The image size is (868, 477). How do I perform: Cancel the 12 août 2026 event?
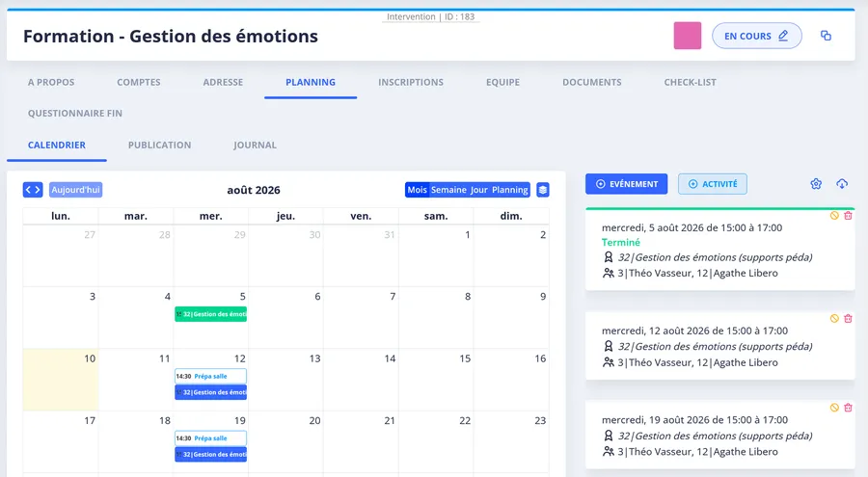834,318
